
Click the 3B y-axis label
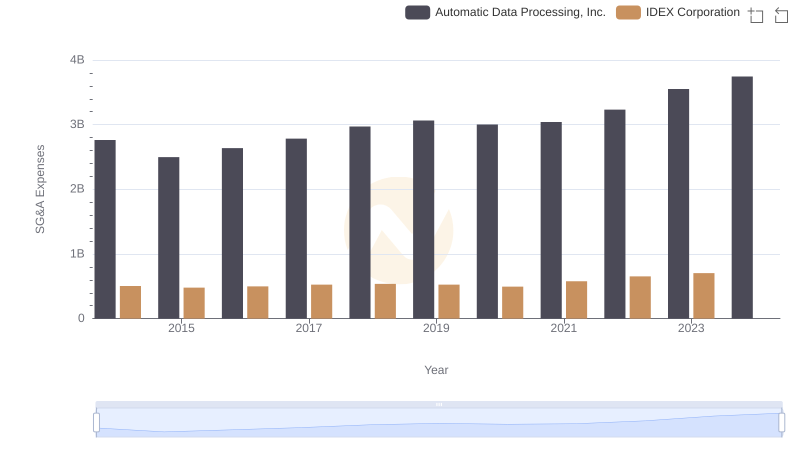(77, 124)
